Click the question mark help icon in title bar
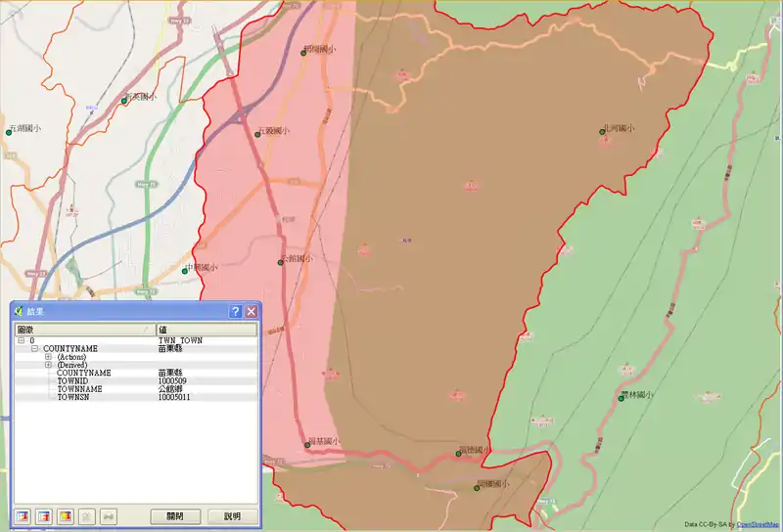The width and height of the screenshot is (783, 532). pyautogui.click(x=235, y=311)
